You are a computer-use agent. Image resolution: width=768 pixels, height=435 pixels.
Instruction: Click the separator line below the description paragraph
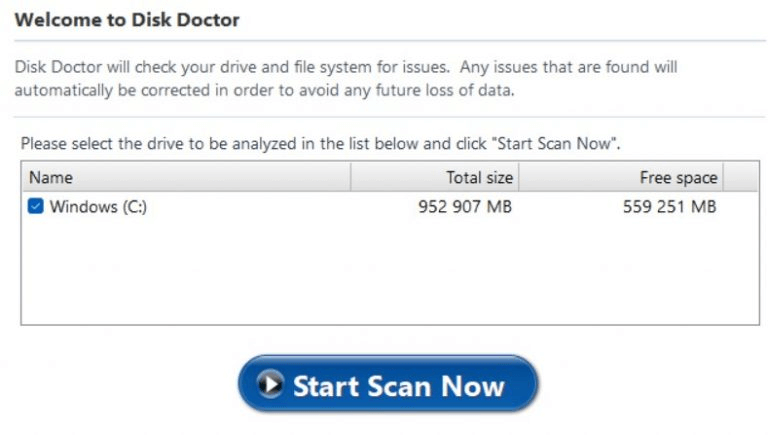[x=390, y=118]
